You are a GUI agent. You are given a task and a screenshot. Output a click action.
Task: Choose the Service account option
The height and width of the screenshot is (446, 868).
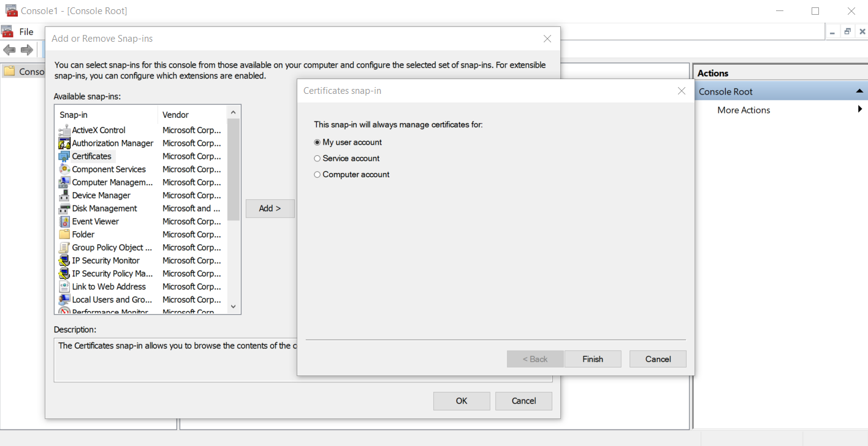(x=317, y=158)
